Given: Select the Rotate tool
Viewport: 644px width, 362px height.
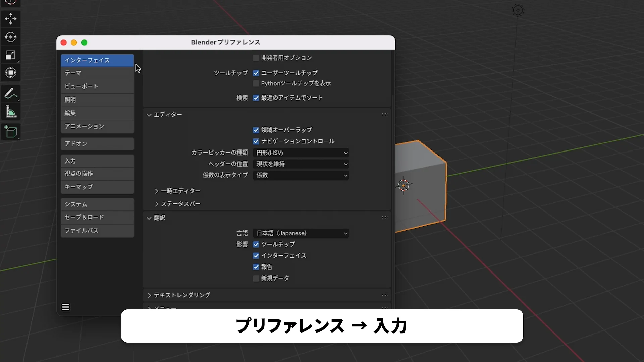Looking at the screenshot, I should point(11,37).
